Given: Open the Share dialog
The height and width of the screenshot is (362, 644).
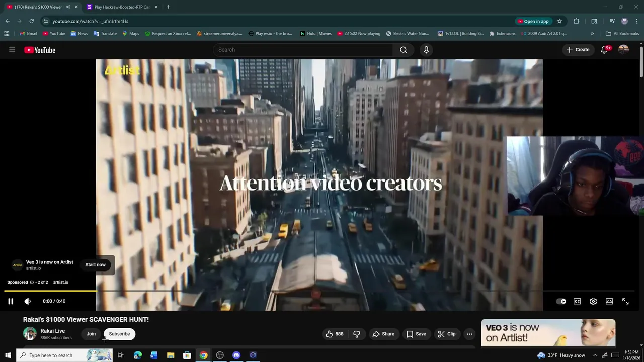Looking at the screenshot, I should (x=383, y=334).
